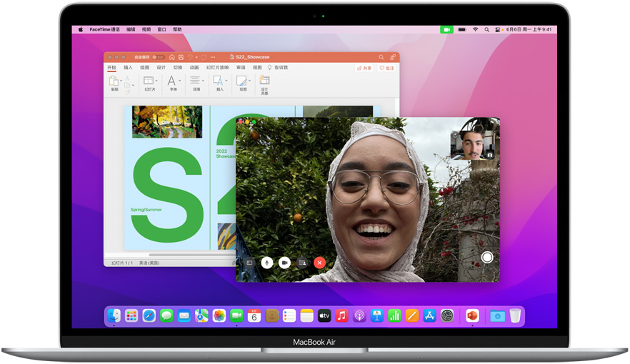Turn off the FaceTime camera
The height and width of the screenshot is (364, 630).
click(284, 263)
